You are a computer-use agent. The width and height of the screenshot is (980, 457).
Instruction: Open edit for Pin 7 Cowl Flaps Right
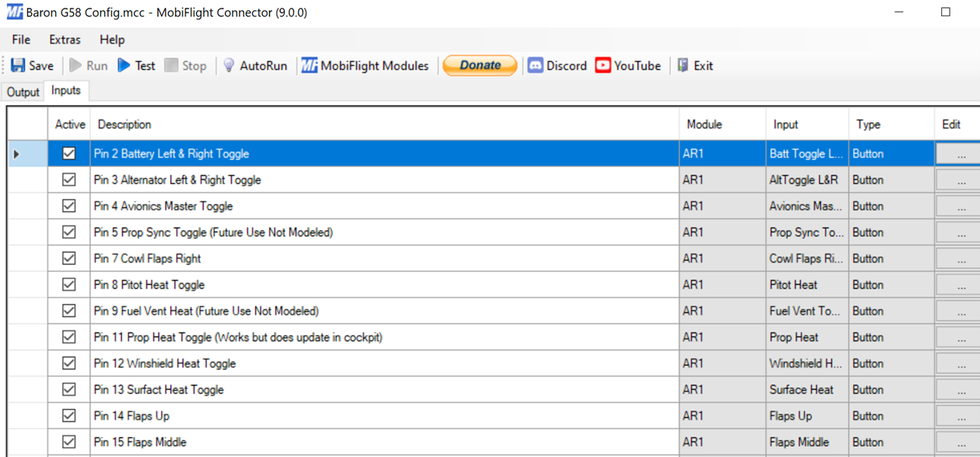[958, 258]
